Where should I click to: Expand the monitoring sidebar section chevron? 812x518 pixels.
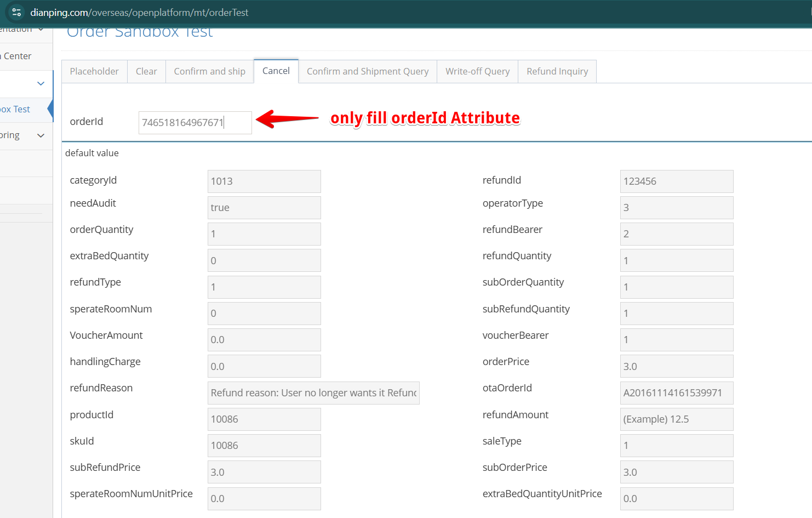point(41,135)
